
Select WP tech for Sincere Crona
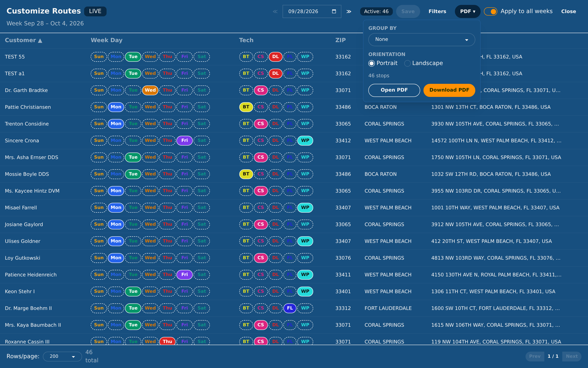coord(305,141)
